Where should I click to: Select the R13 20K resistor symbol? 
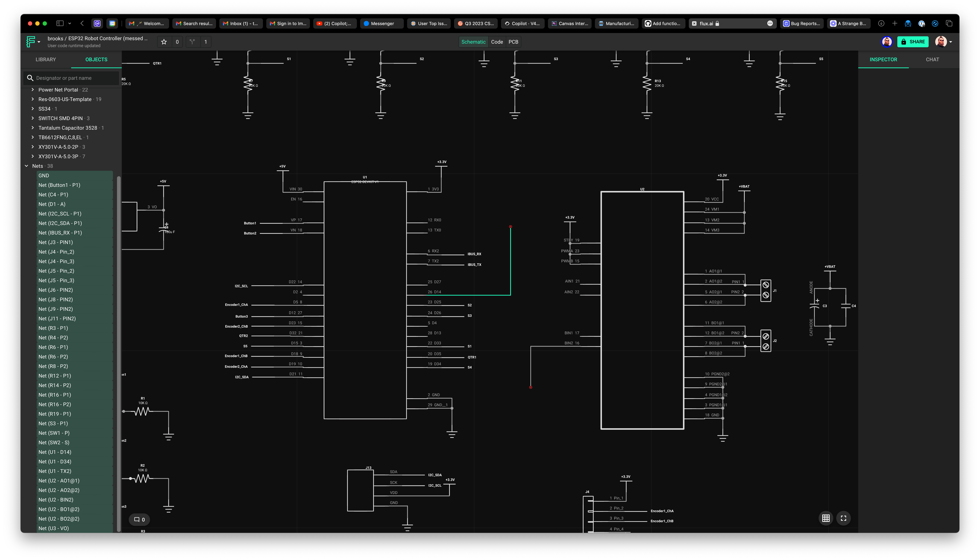coord(647,83)
